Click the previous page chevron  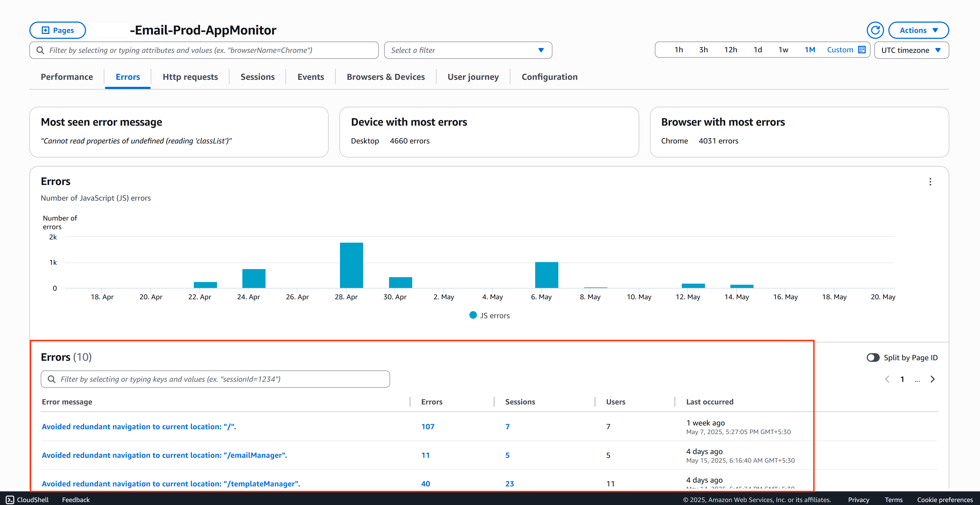click(887, 379)
